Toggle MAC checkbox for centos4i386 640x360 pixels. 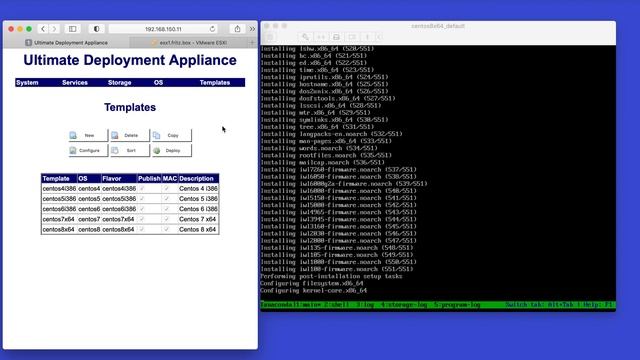point(166,189)
